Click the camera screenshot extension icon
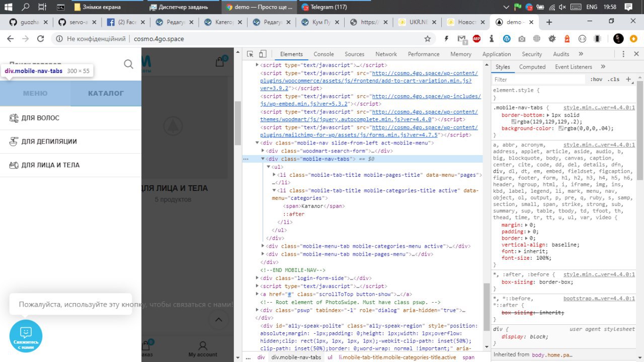The width and height of the screenshot is (644, 362). point(522,39)
